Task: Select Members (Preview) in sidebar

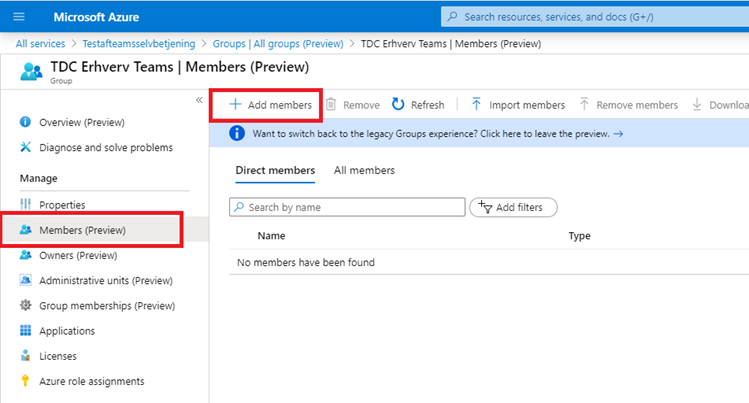Action: [x=83, y=230]
